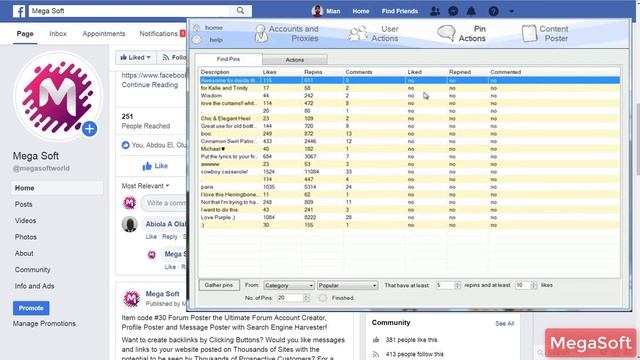Sort by the Description column header
The width and height of the screenshot is (640, 360).
tap(215, 72)
